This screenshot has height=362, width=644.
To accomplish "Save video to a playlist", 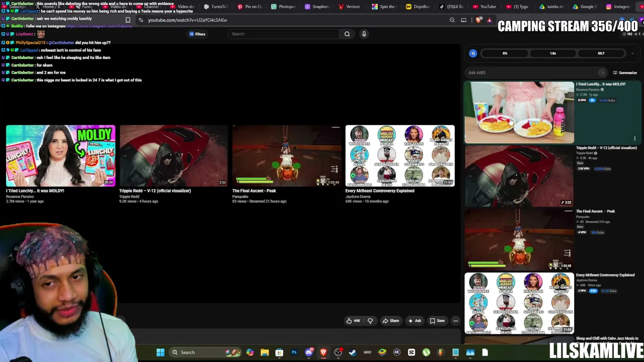I will pos(437,321).
